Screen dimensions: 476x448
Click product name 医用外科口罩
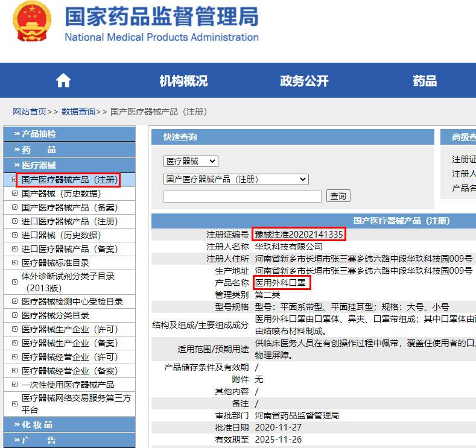[x=280, y=283]
